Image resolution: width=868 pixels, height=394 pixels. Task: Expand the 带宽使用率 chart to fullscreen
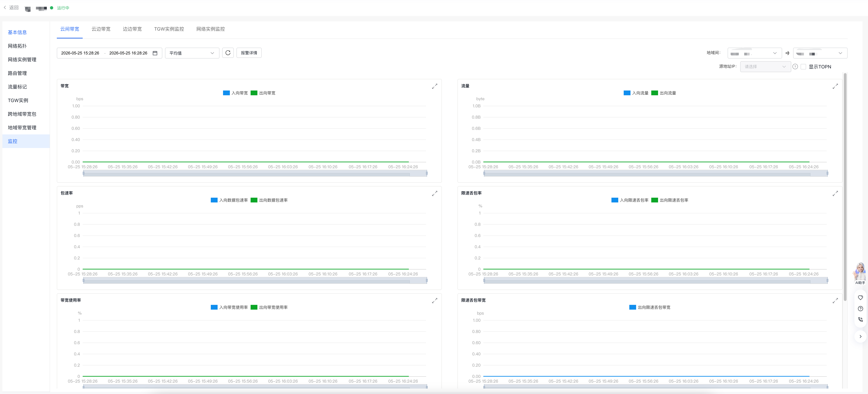click(x=435, y=301)
